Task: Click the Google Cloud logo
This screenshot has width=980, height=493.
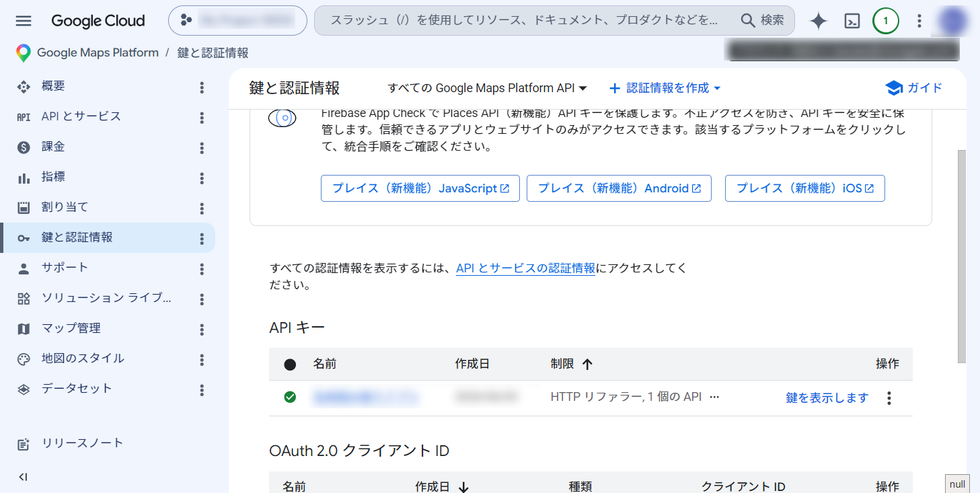Action: click(x=98, y=21)
